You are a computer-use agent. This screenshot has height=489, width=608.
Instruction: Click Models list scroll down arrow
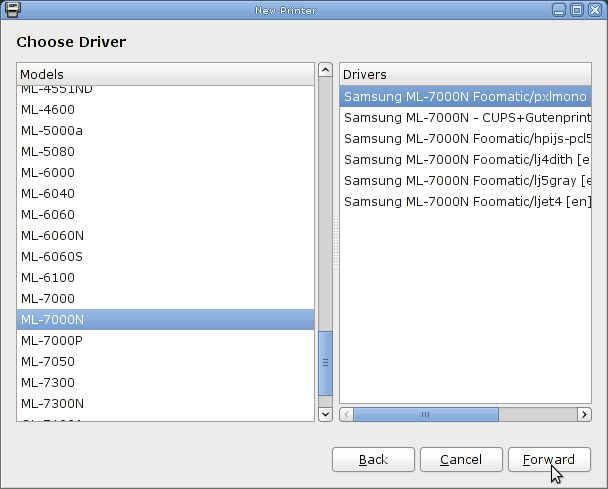[325, 414]
